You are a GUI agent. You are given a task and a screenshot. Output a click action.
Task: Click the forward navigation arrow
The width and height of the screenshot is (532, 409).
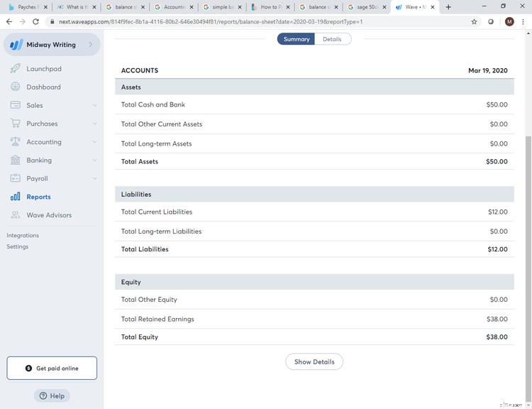[x=23, y=22]
